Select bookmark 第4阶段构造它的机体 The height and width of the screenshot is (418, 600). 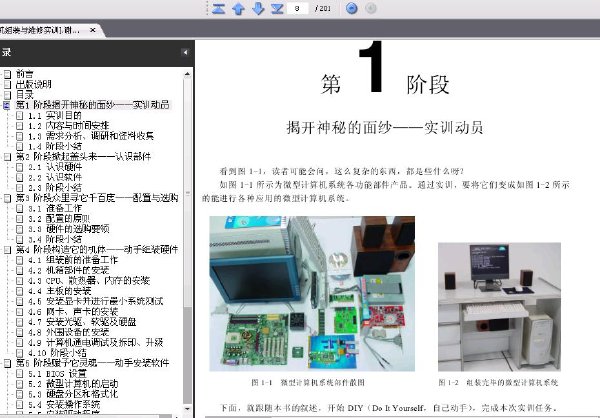tap(97, 250)
